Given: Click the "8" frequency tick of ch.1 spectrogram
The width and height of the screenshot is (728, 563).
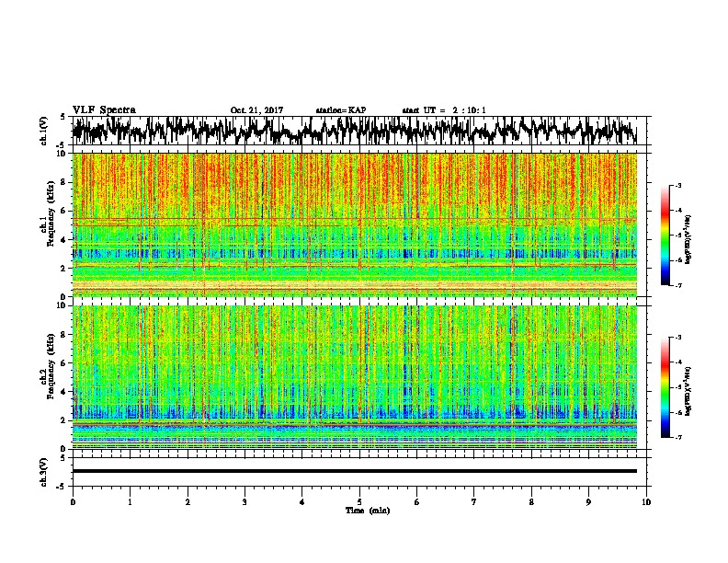Looking at the screenshot, I should point(64,182).
